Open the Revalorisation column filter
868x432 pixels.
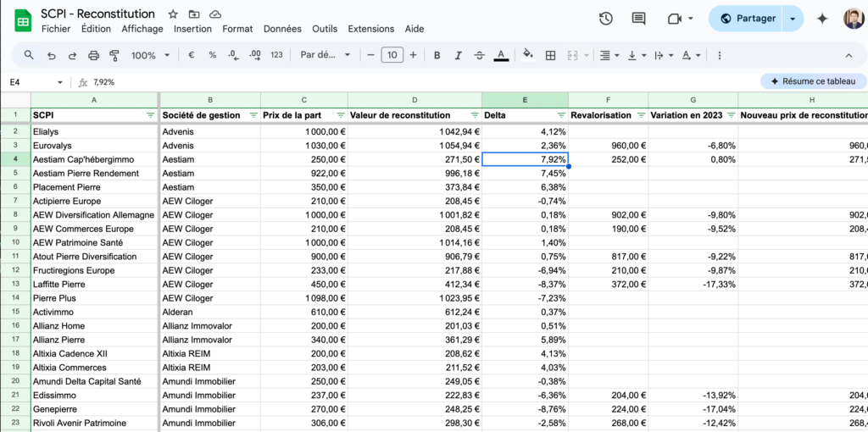click(x=641, y=115)
